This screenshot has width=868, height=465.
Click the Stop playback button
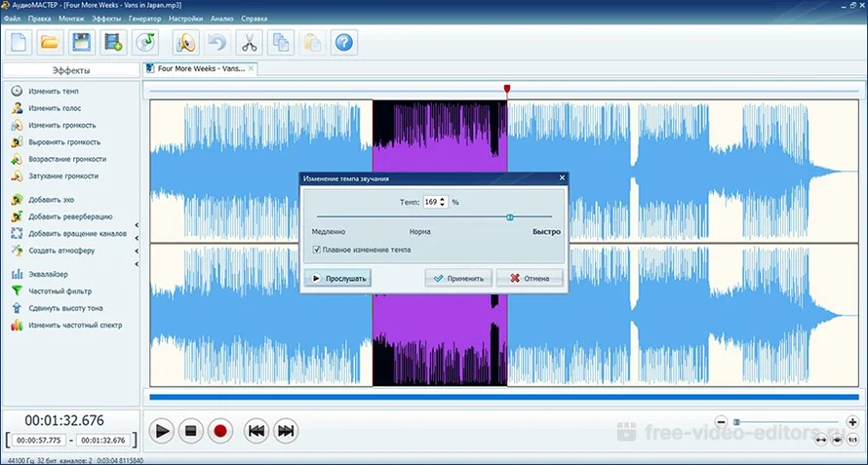pyautogui.click(x=192, y=430)
